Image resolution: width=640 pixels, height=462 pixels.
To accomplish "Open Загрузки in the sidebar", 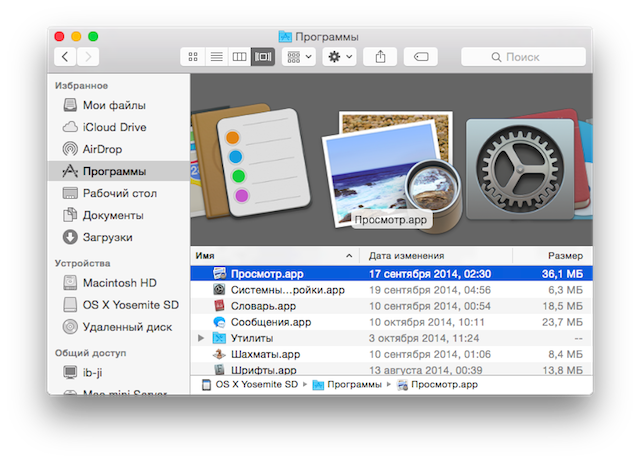I will (x=118, y=238).
